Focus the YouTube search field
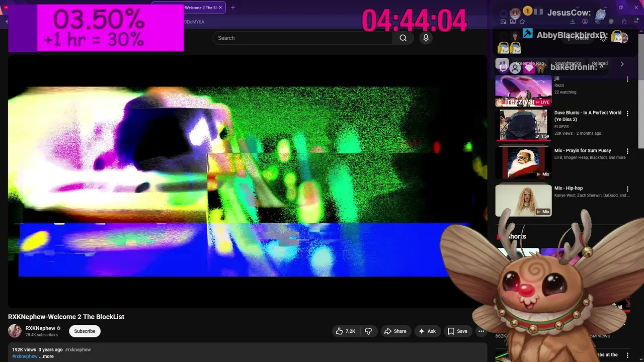644x362 pixels. [x=302, y=38]
